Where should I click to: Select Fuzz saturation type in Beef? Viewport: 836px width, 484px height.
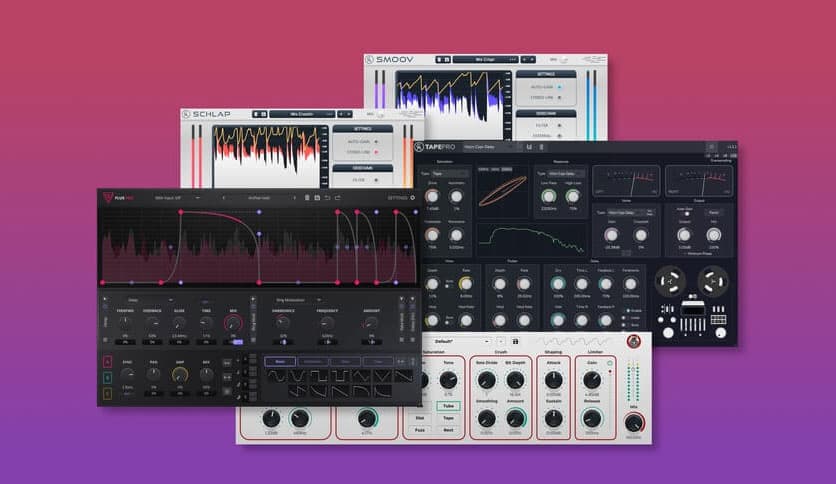click(x=420, y=430)
